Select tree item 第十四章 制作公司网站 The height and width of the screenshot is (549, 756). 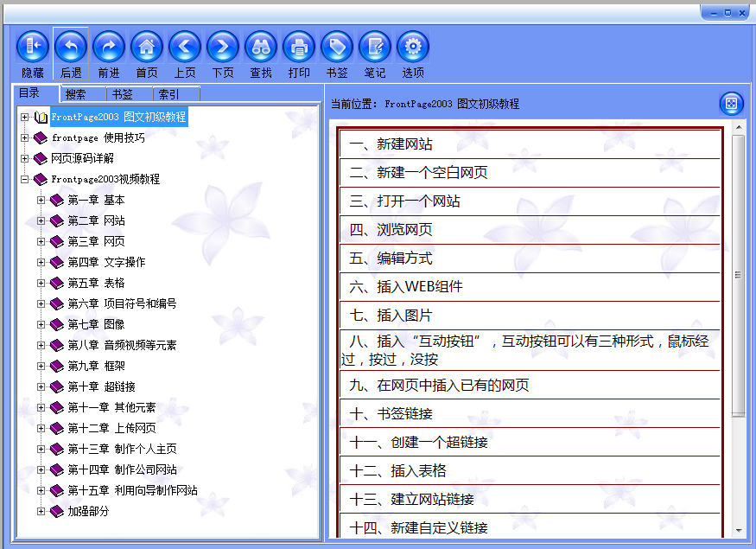[x=122, y=469]
